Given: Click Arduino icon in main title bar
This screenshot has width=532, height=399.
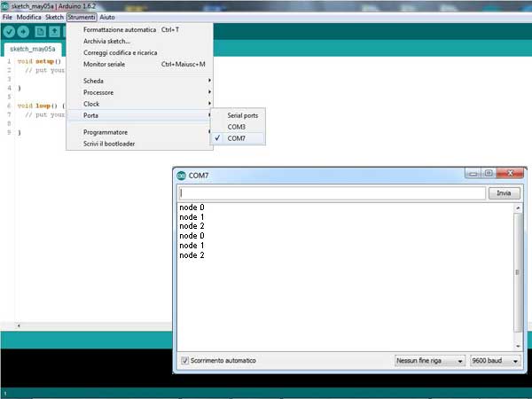Looking at the screenshot, I should pos(4,6).
